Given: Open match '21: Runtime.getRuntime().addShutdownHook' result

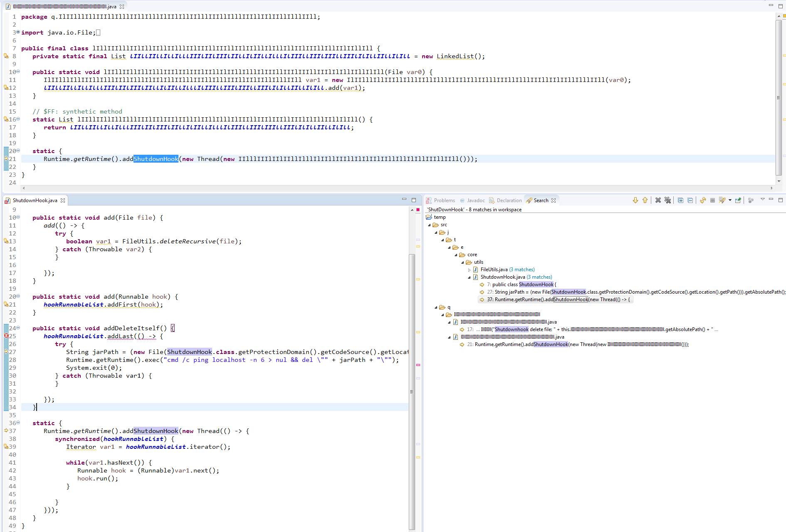Looking at the screenshot, I should pyautogui.click(x=574, y=344).
